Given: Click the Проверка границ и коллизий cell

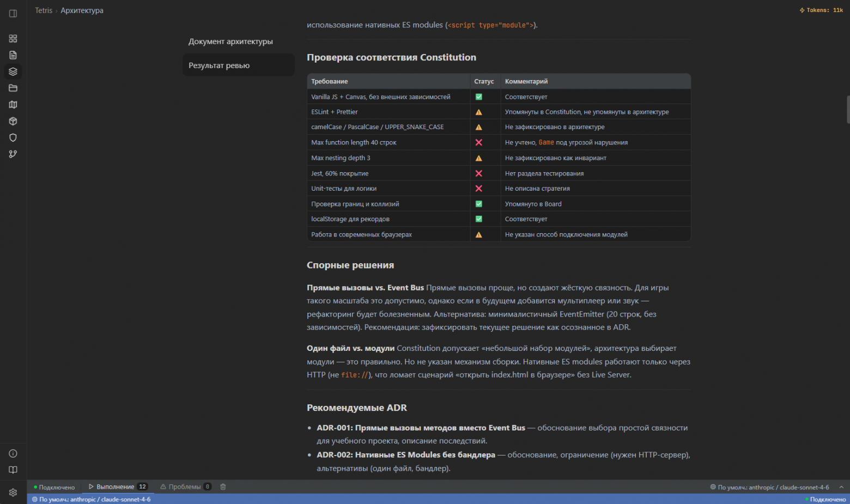Looking at the screenshot, I should tap(388, 204).
